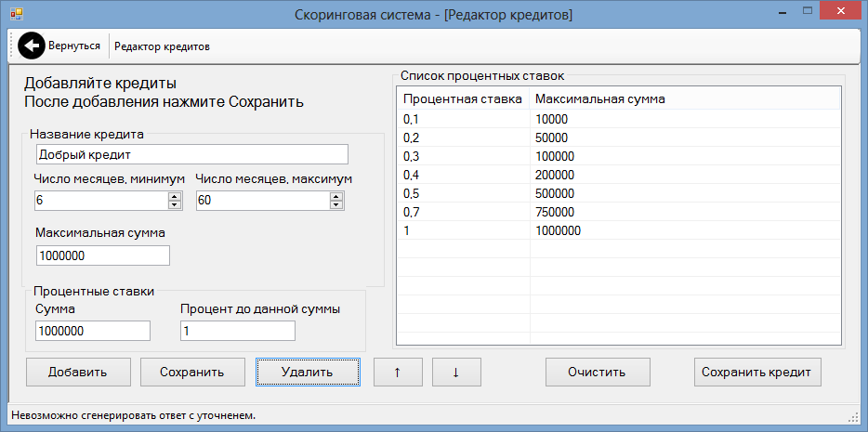Screen dimensions: 868x432
Task: Move rate up with ↑ button
Action: point(398,372)
